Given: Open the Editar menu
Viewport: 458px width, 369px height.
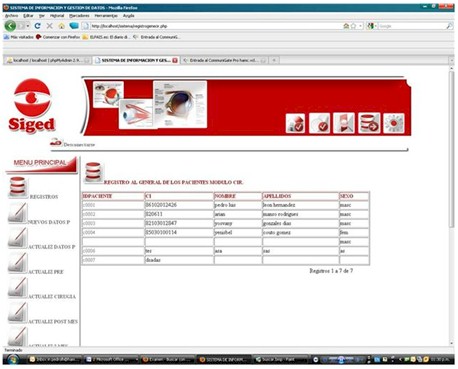Looking at the screenshot, I should tap(28, 16).
